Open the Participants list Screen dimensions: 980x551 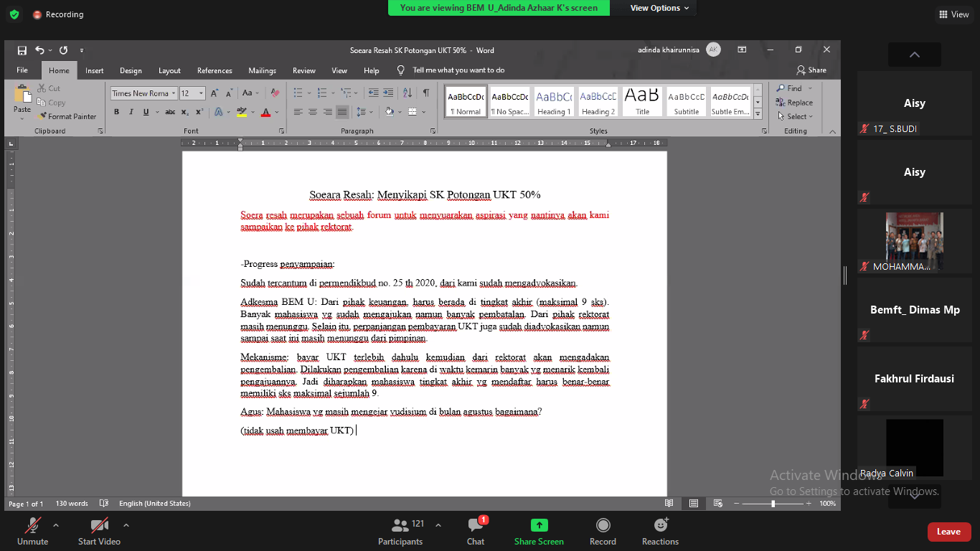(400, 532)
